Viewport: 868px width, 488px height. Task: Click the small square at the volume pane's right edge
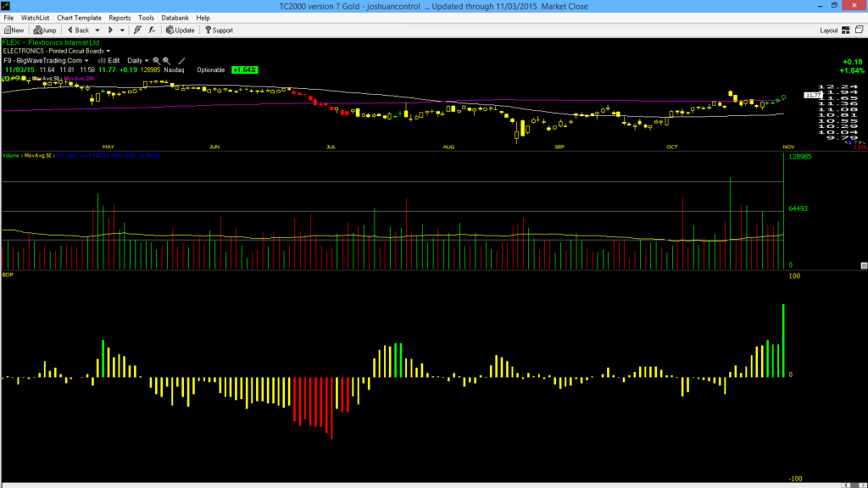[x=864, y=266]
